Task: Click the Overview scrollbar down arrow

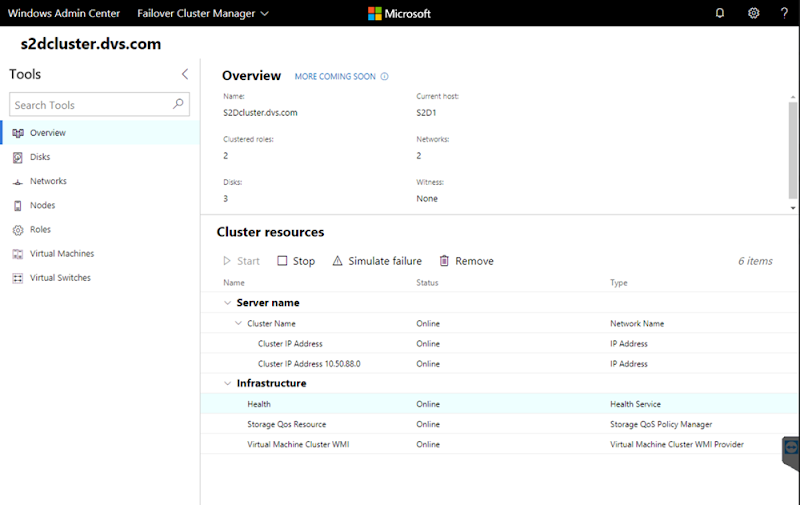Action: coord(793,208)
